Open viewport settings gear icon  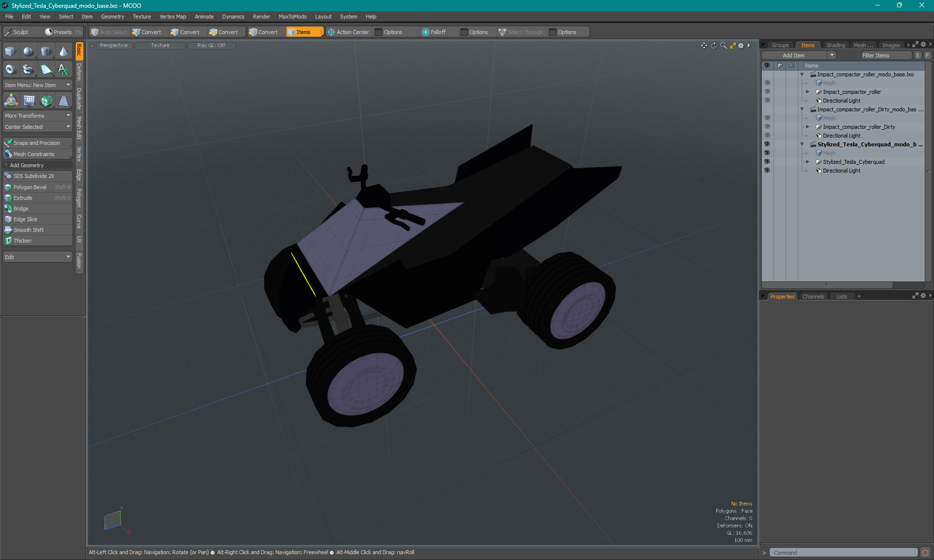point(741,46)
